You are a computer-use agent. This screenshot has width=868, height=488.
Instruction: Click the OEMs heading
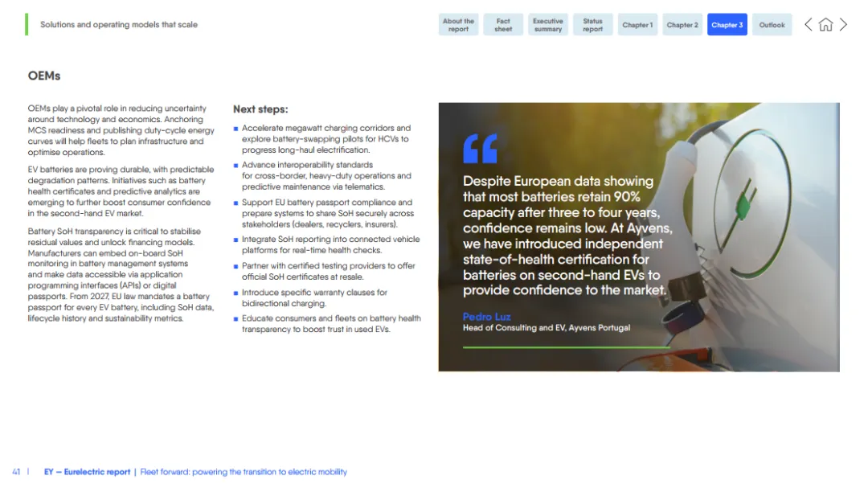[44, 76]
